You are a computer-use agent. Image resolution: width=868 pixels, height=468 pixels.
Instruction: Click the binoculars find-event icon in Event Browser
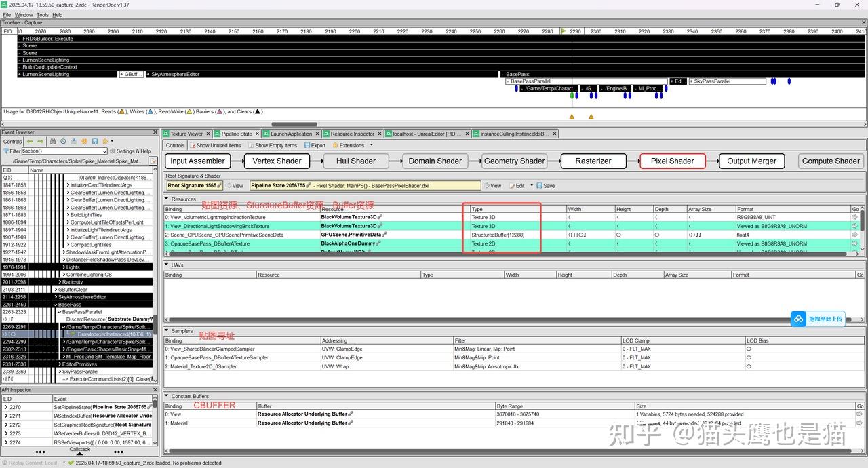[53, 141]
